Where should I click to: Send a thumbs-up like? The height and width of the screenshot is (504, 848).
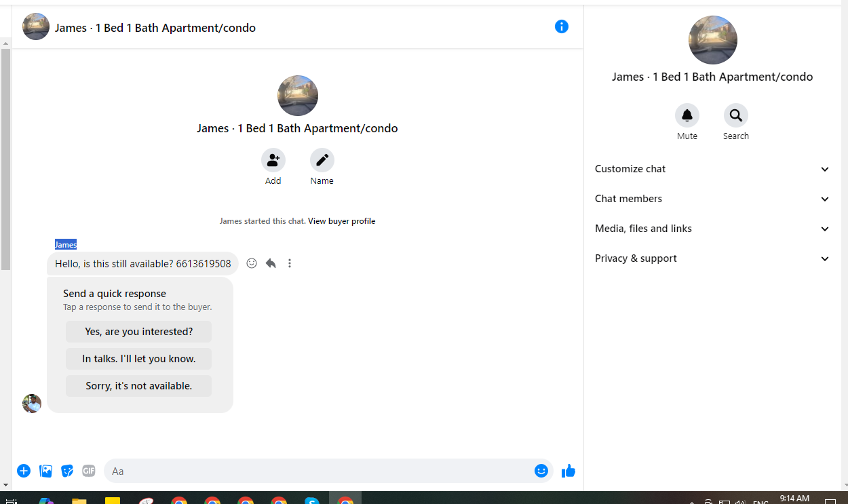click(x=568, y=471)
